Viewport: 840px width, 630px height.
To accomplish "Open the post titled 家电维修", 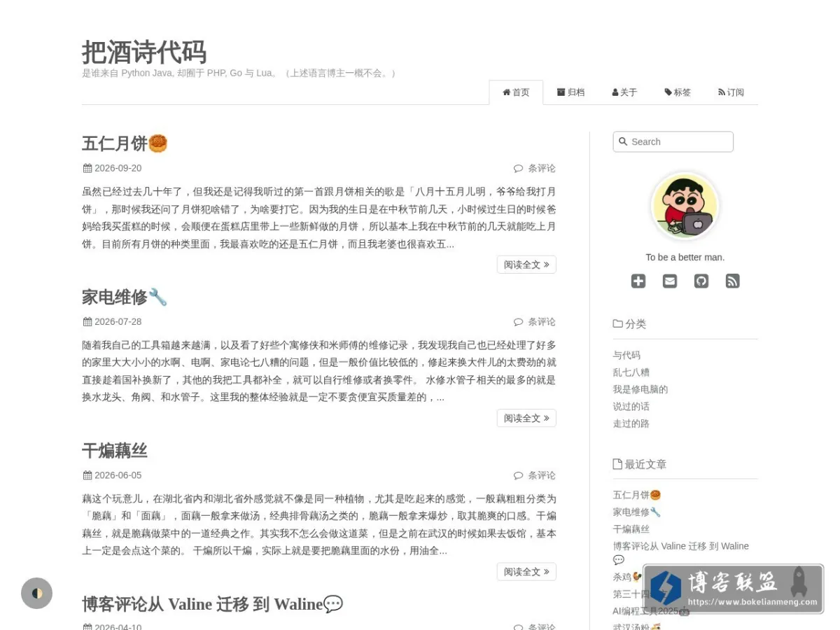I will point(125,297).
